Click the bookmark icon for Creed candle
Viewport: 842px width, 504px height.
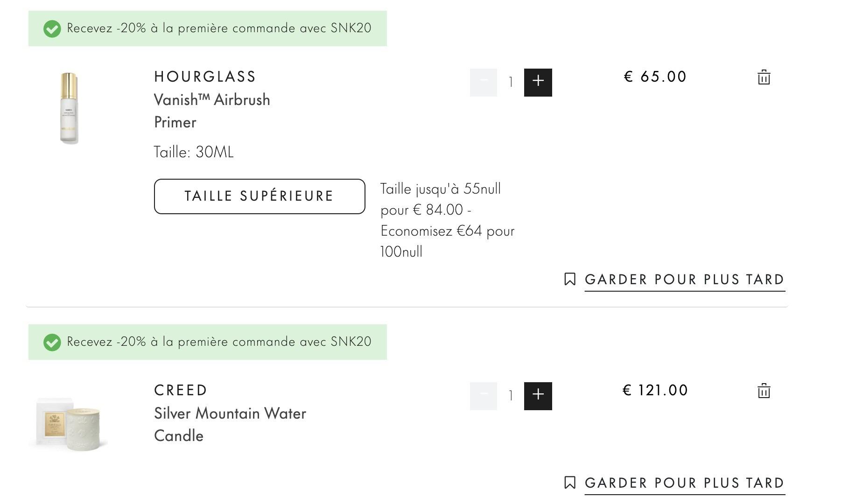click(x=569, y=483)
